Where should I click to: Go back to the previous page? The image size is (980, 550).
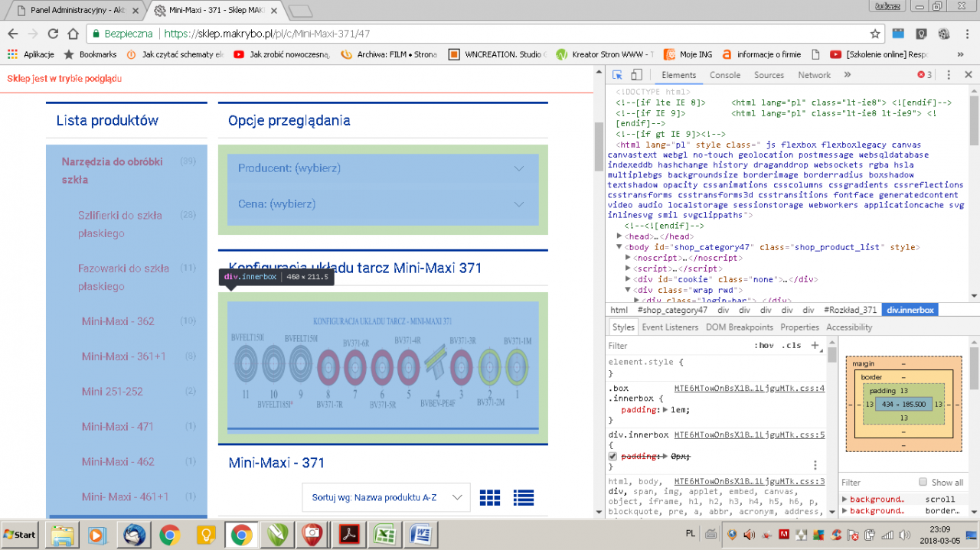(x=12, y=34)
